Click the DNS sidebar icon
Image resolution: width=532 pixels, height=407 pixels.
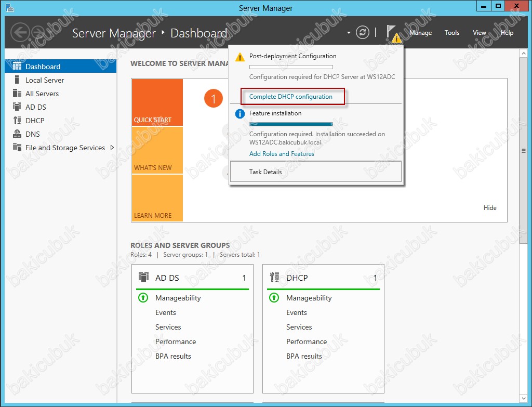pos(17,134)
